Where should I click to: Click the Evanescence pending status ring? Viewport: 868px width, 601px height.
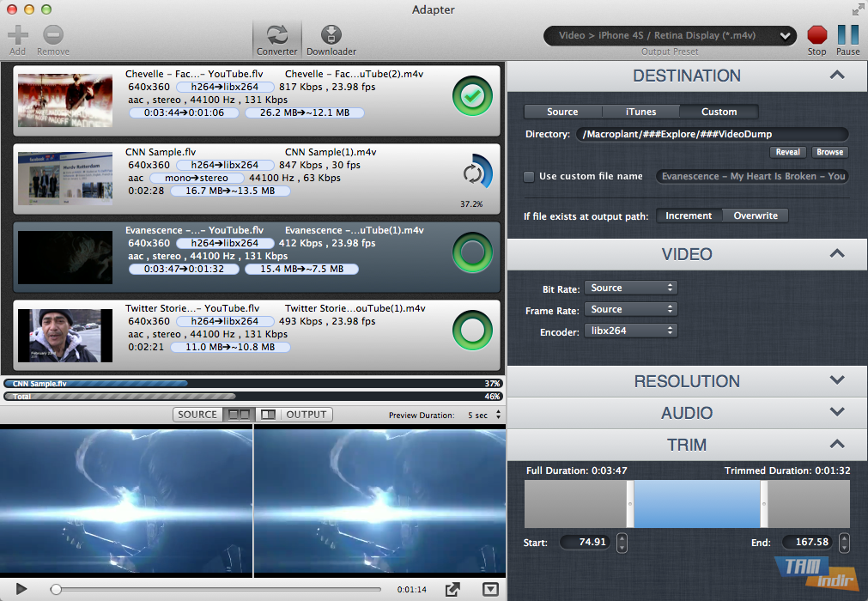pyautogui.click(x=472, y=252)
